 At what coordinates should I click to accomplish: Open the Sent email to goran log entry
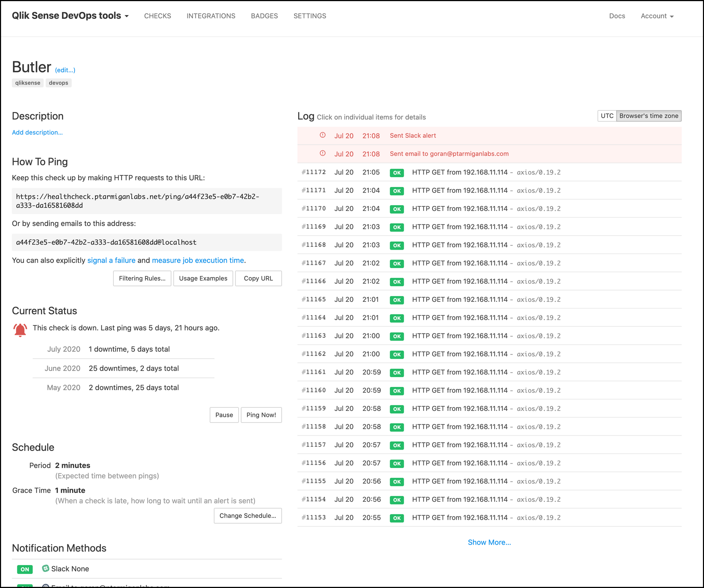[489, 154]
